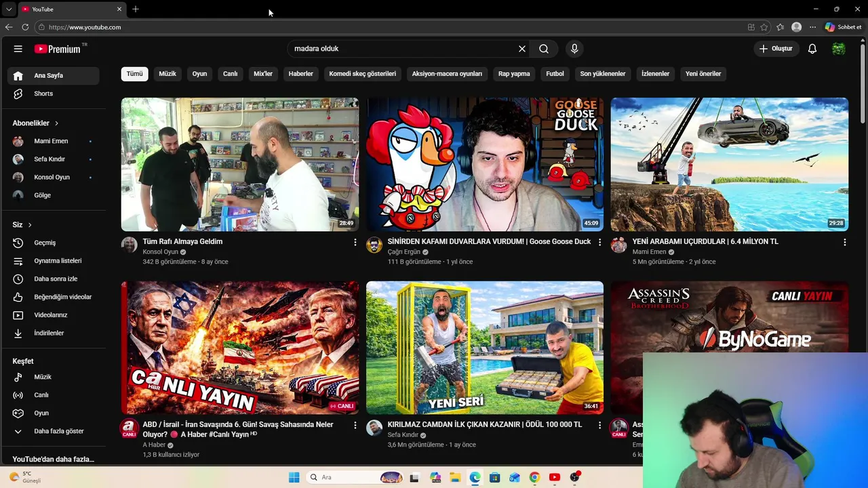The width and height of the screenshot is (868, 488).
Task: Expand the Siz section
Action: click(x=22, y=225)
